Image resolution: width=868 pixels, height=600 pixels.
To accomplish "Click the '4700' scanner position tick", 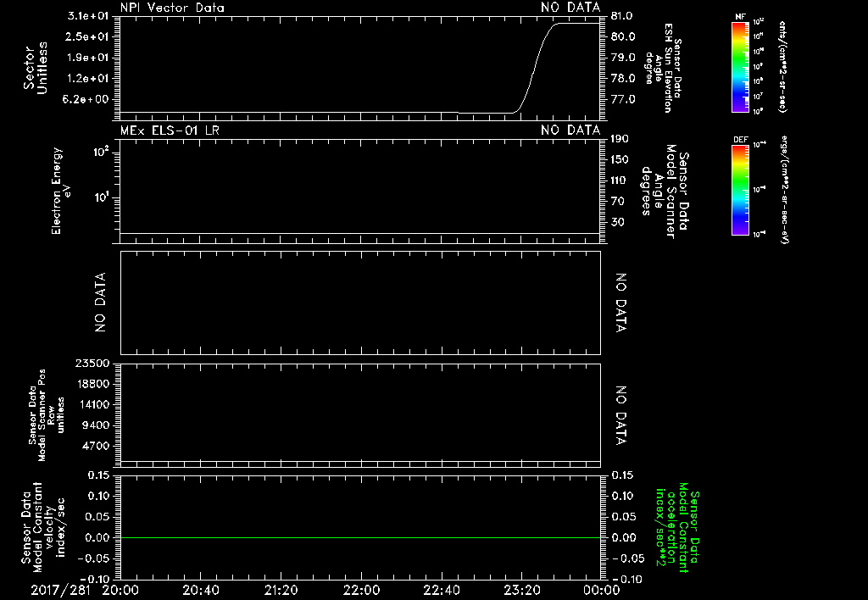I will coord(96,446).
